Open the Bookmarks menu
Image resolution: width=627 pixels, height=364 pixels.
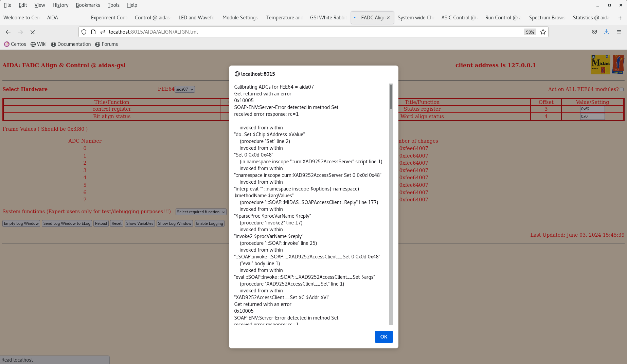click(x=88, y=5)
